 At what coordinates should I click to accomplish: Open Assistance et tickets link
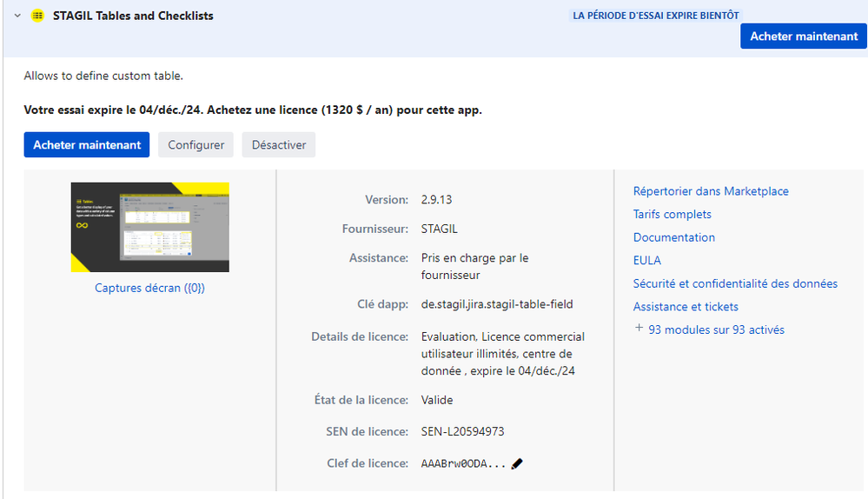686,307
